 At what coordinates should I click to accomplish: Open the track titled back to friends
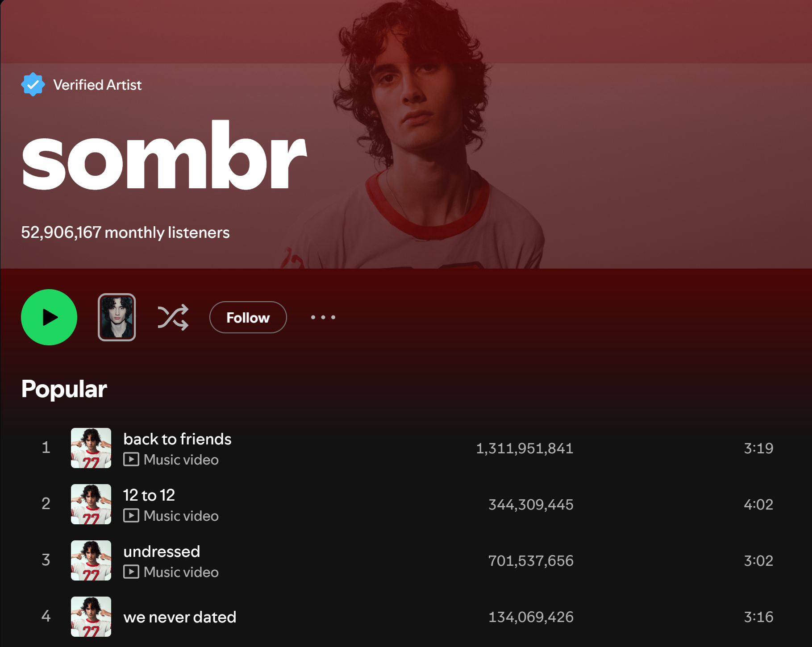pyautogui.click(x=177, y=439)
